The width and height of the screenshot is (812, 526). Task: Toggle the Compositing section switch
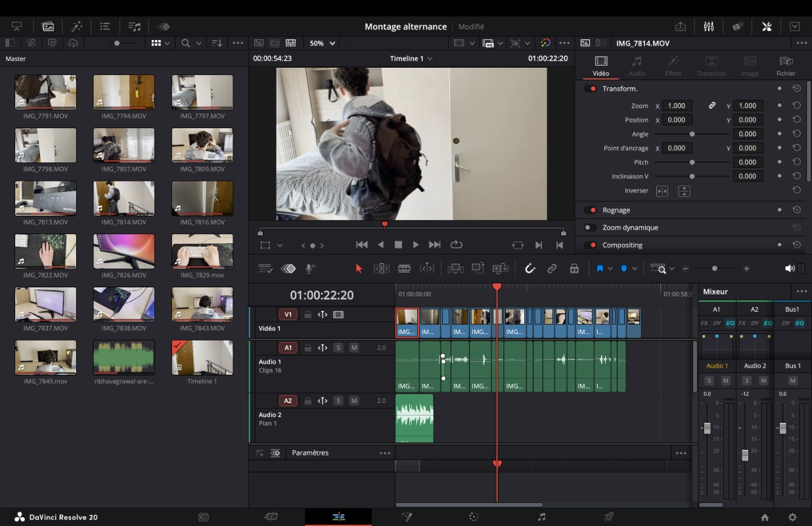tap(591, 245)
